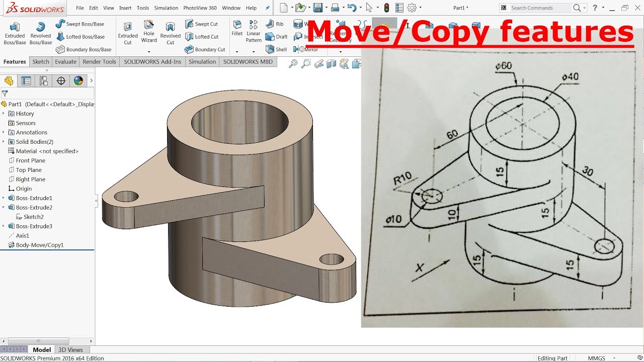The image size is (644, 362).
Task: Show more manager tabs chevron
Action: tap(91, 81)
